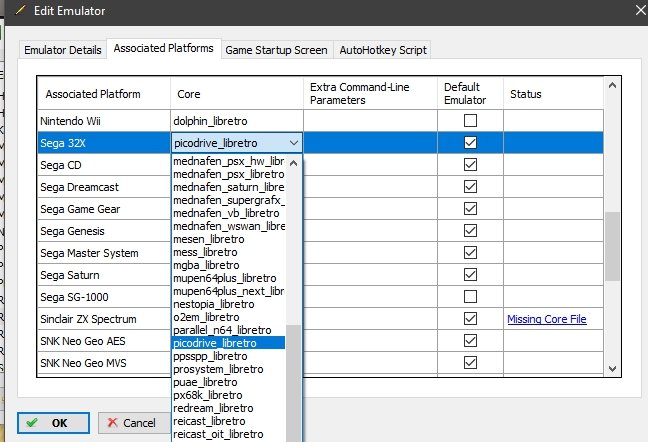Image resolution: width=648 pixels, height=442 pixels.
Task: Choose mednafen_wswan_libretro core option
Action: 229,226
